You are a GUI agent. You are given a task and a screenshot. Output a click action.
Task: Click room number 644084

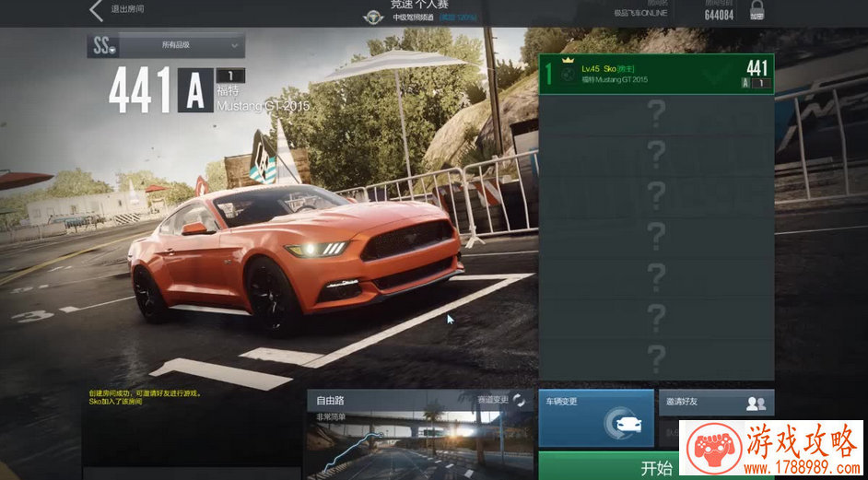coord(719,15)
